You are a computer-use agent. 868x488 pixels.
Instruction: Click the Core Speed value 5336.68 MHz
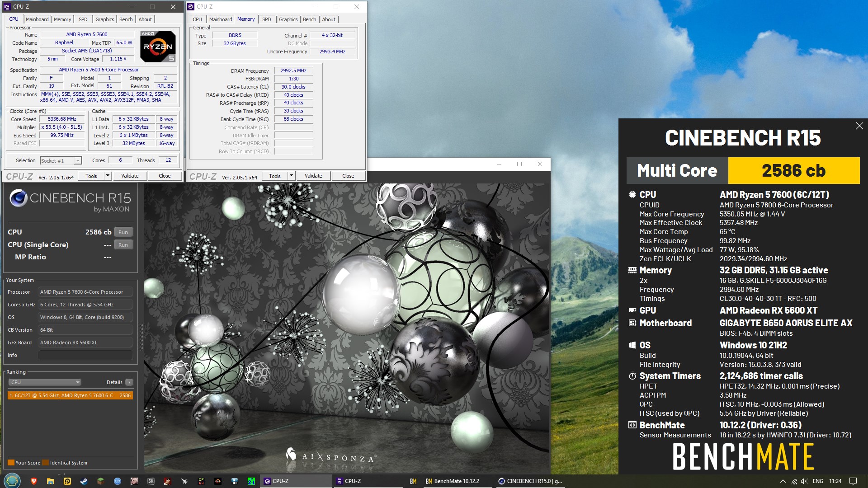pyautogui.click(x=62, y=119)
